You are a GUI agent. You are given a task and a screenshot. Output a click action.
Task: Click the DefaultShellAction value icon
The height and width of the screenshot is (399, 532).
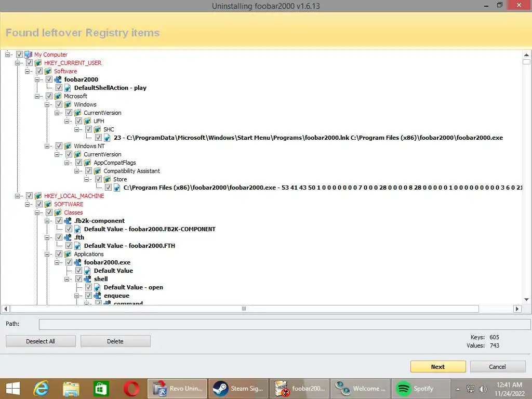tap(68, 88)
